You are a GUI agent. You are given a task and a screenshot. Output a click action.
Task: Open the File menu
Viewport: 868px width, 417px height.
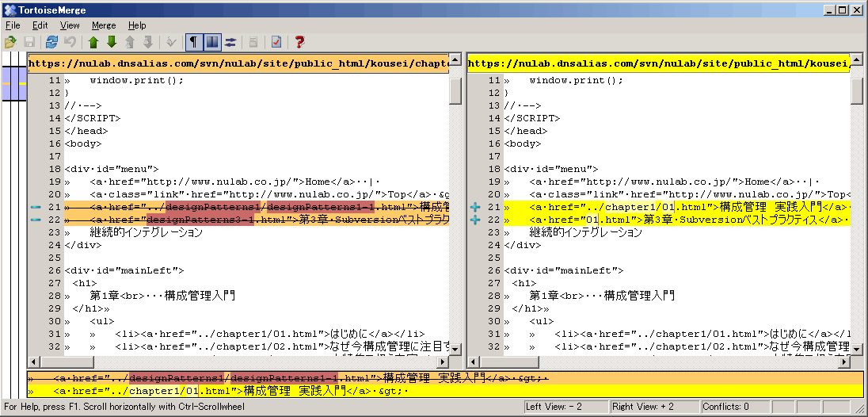tap(13, 25)
